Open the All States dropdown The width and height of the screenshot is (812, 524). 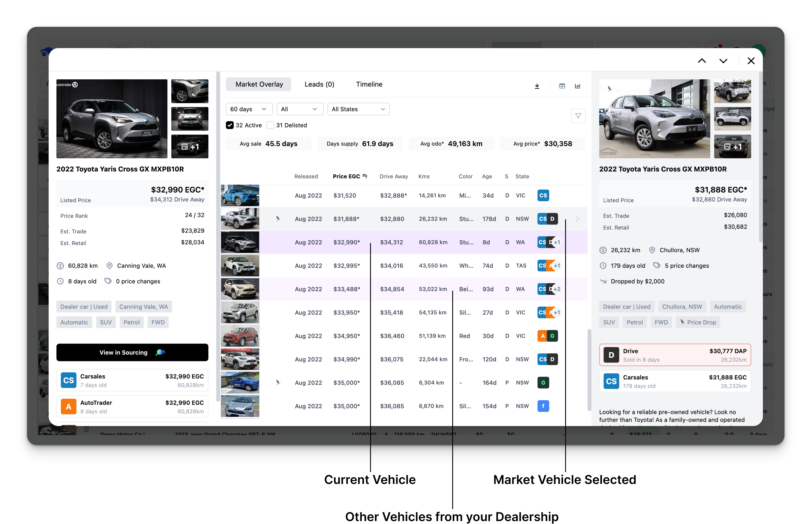click(358, 109)
